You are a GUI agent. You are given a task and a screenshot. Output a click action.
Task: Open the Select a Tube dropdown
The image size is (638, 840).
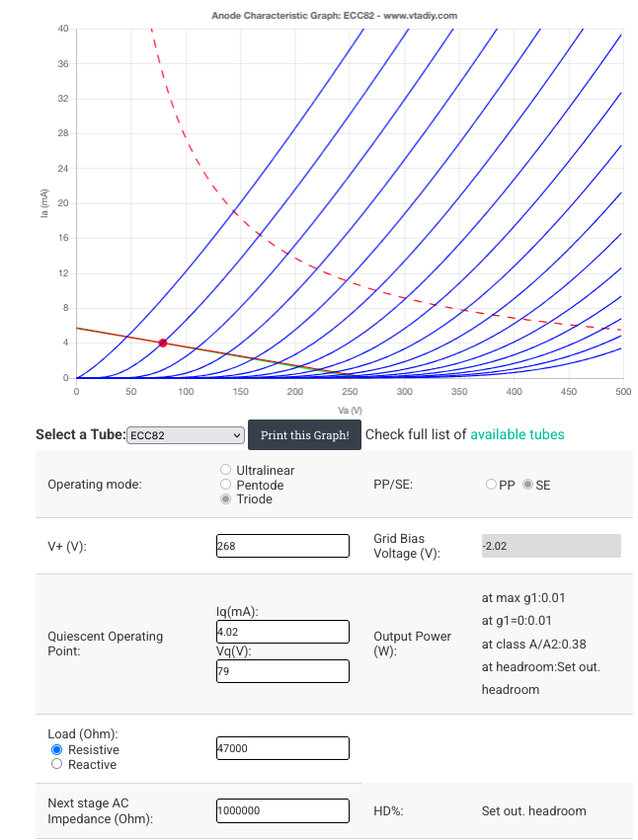coord(186,435)
